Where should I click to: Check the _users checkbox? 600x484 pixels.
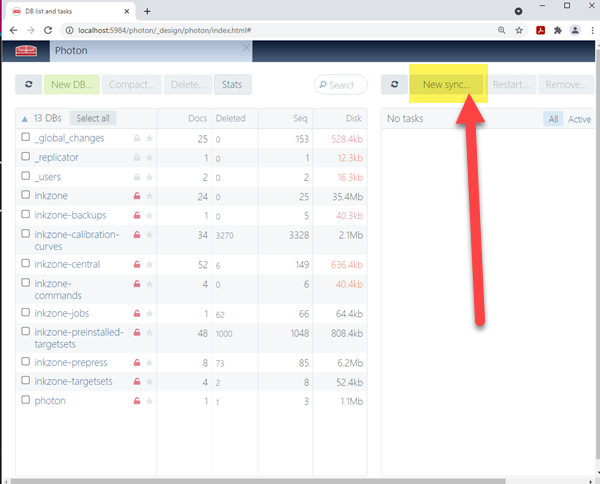(26, 176)
